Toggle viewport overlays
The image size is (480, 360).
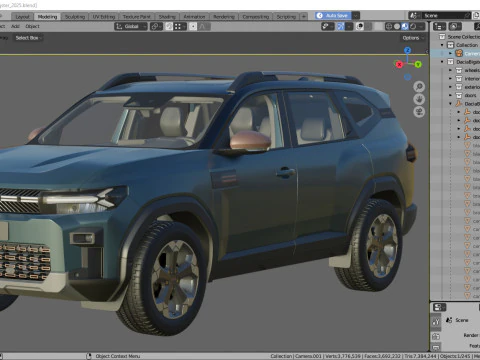(x=360, y=26)
